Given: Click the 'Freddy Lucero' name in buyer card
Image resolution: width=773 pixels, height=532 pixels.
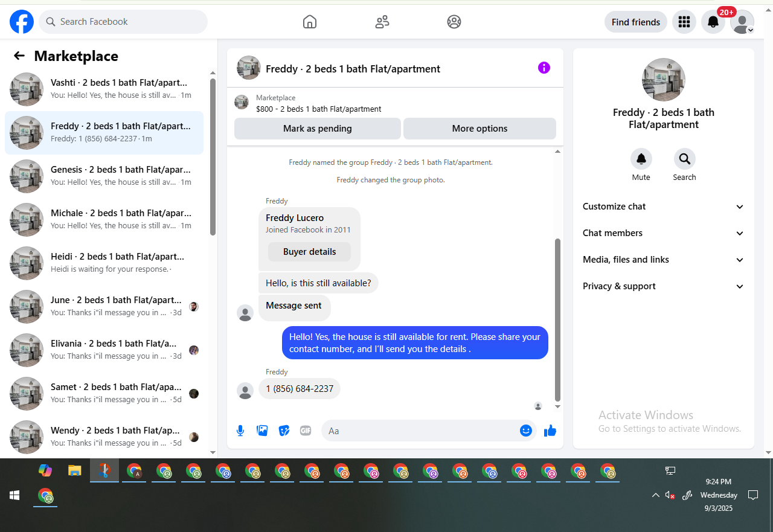Looking at the screenshot, I should (295, 218).
